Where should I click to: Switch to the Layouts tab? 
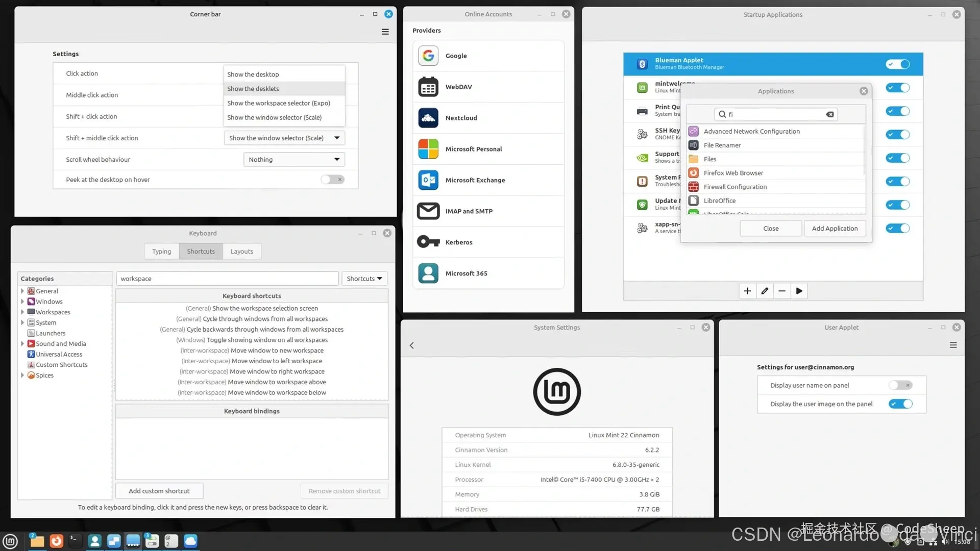[241, 252]
